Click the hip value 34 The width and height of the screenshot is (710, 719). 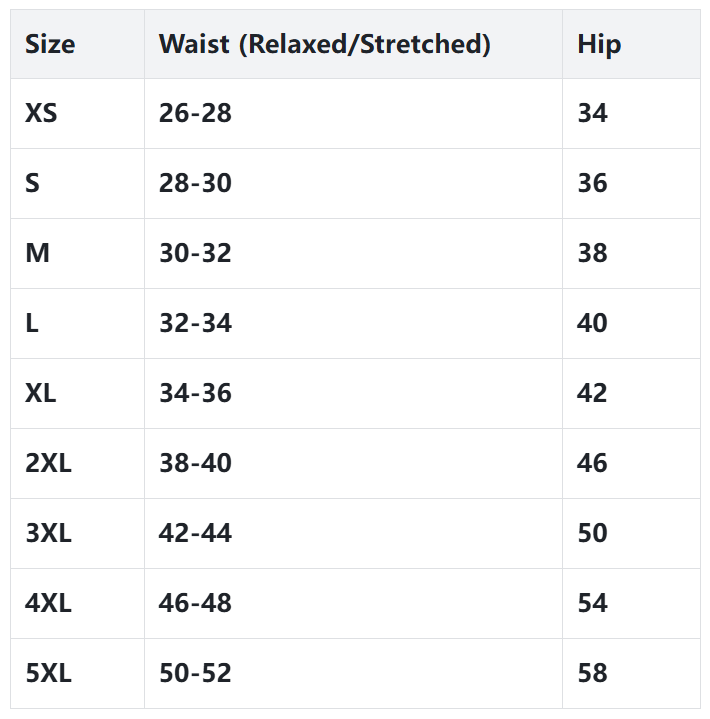click(x=592, y=114)
